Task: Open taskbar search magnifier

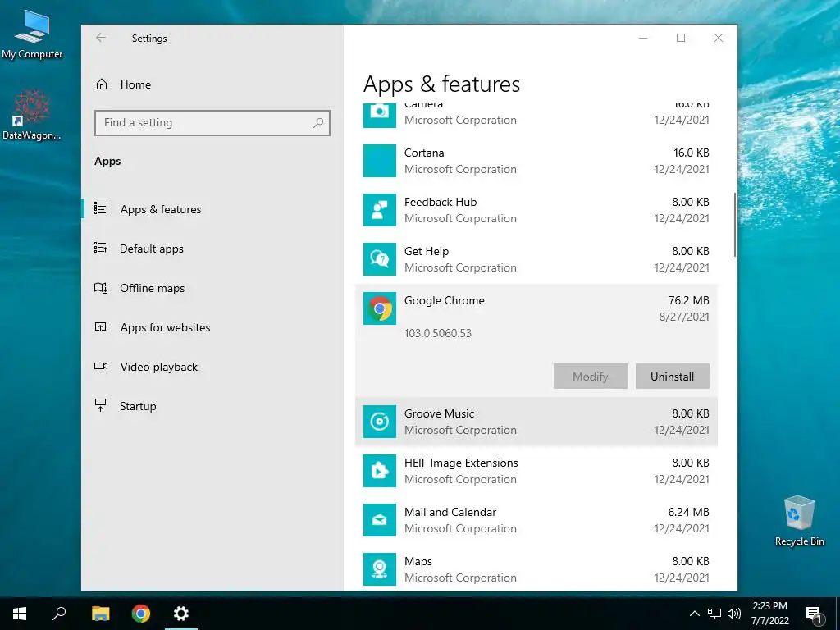Action: (x=59, y=614)
